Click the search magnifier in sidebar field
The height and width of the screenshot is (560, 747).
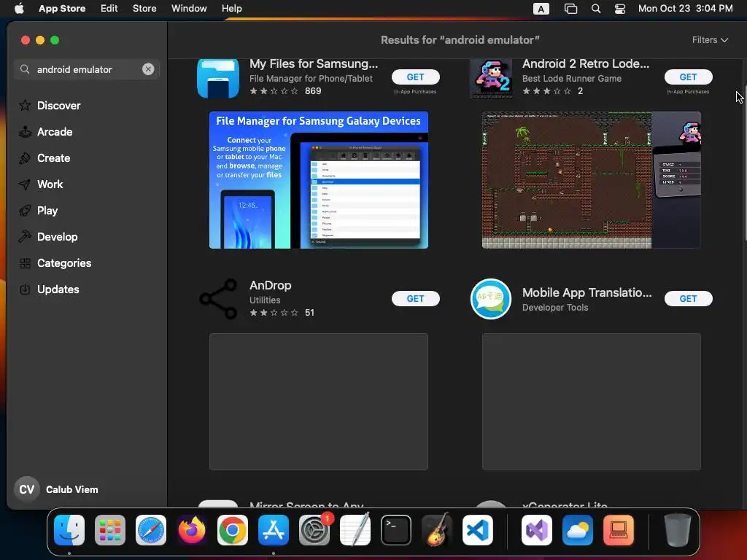(25, 69)
